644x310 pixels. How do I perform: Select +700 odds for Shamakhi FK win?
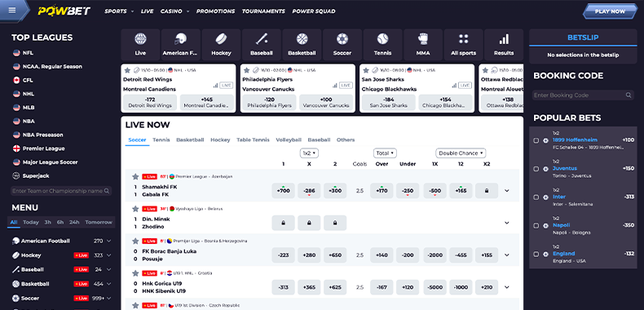pyautogui.click(x=284, y=191)
